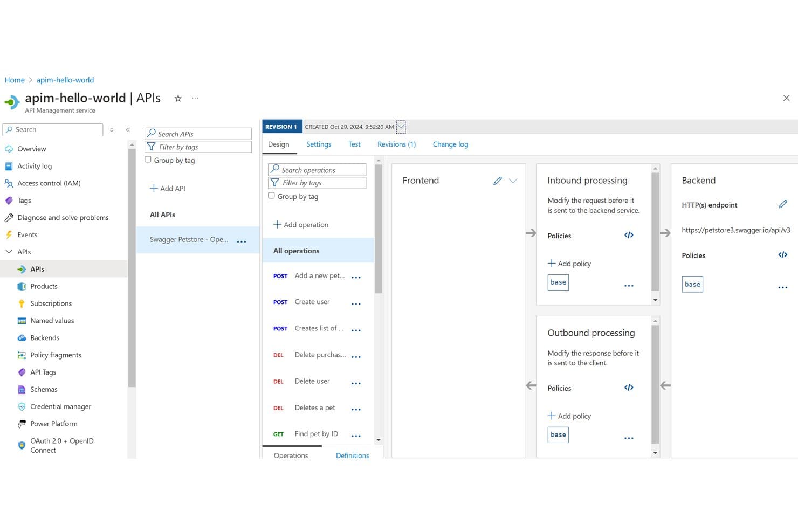The height and width of the screenshot is (532, 798).
Task: Open Access control (IAM)
Action: click(49, 183)
